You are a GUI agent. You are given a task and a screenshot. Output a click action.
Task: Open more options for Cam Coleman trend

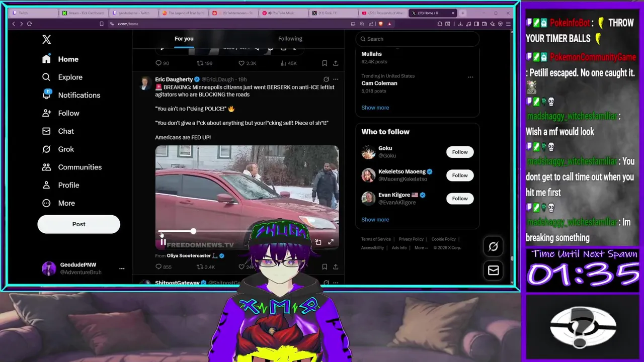[x=470, y=77]
